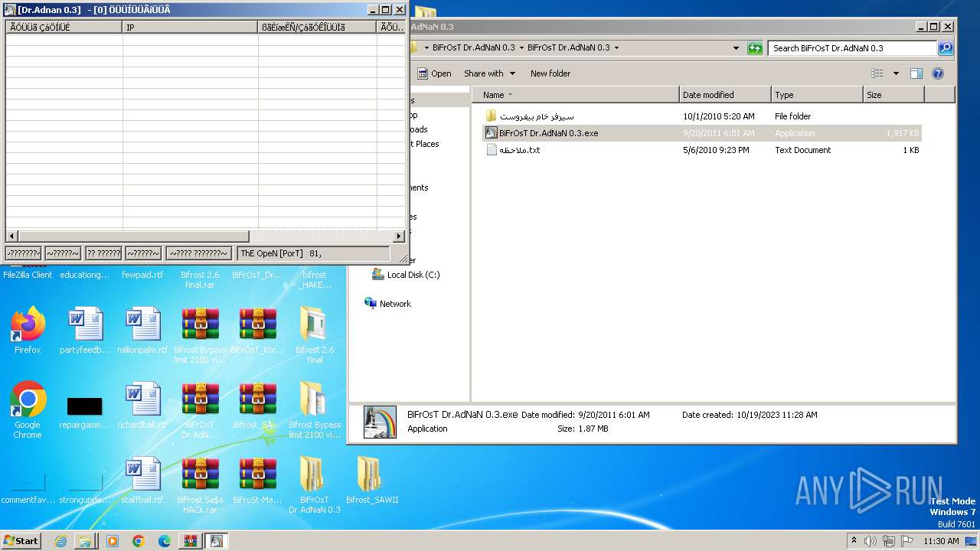Select the richardball.rtf document icon
The image size is (980, 551).
point(142,406)
